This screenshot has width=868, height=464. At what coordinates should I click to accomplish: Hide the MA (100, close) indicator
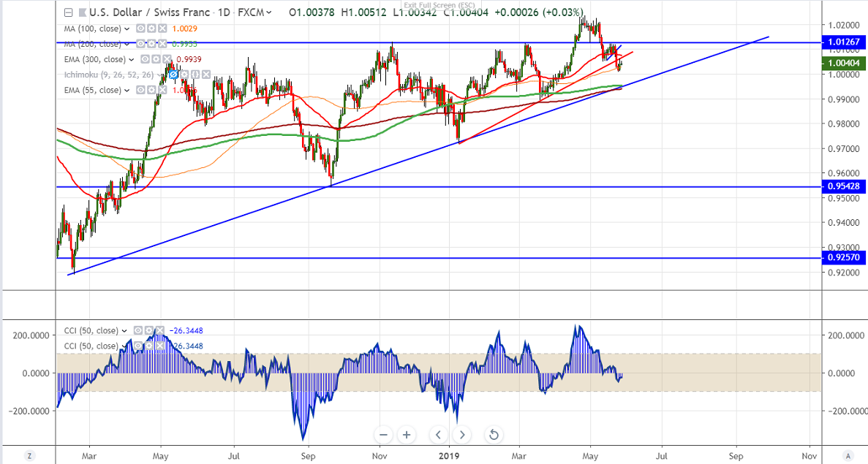pyautogui.click(x=140, y=28)
